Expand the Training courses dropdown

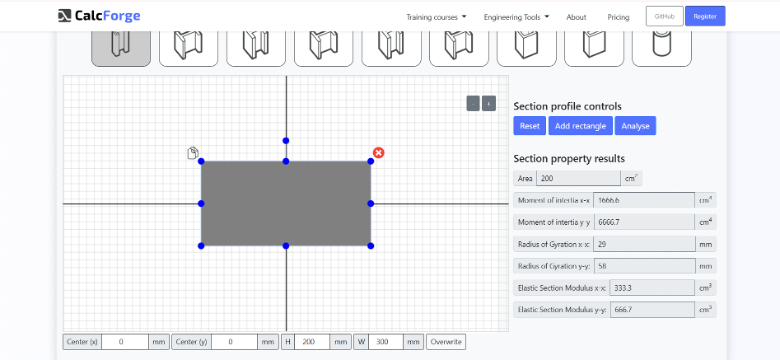tap(436, 17)
